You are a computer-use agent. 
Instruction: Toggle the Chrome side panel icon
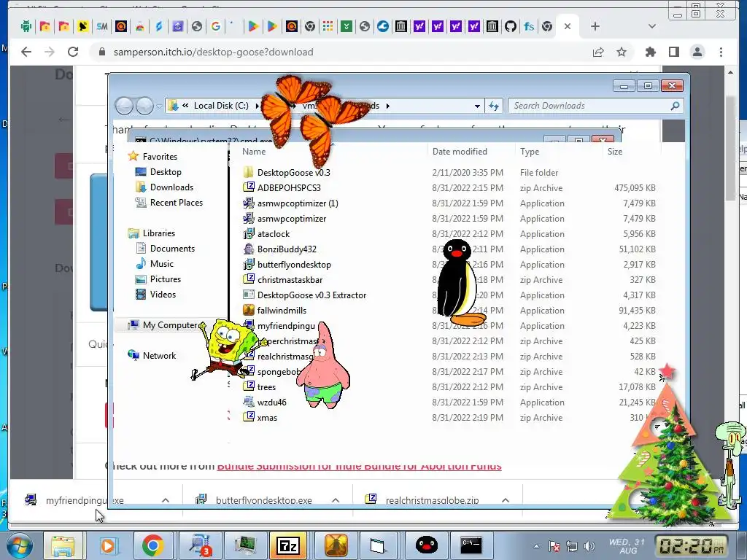(673, 52)
